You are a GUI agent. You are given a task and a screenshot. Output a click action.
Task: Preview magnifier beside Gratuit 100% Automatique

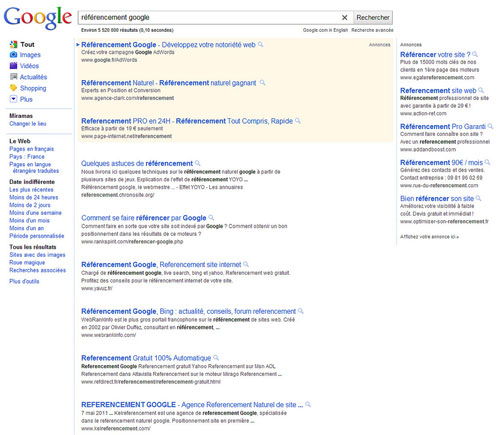216,357
